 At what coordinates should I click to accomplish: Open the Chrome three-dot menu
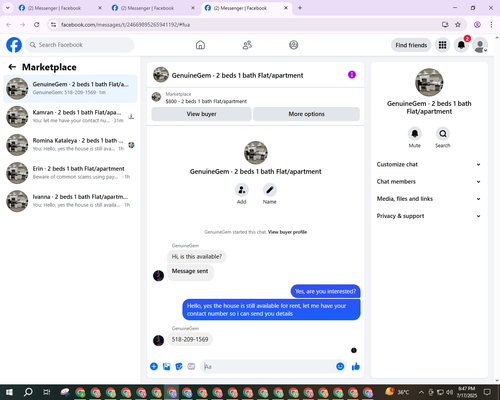(x=491, y=24)
